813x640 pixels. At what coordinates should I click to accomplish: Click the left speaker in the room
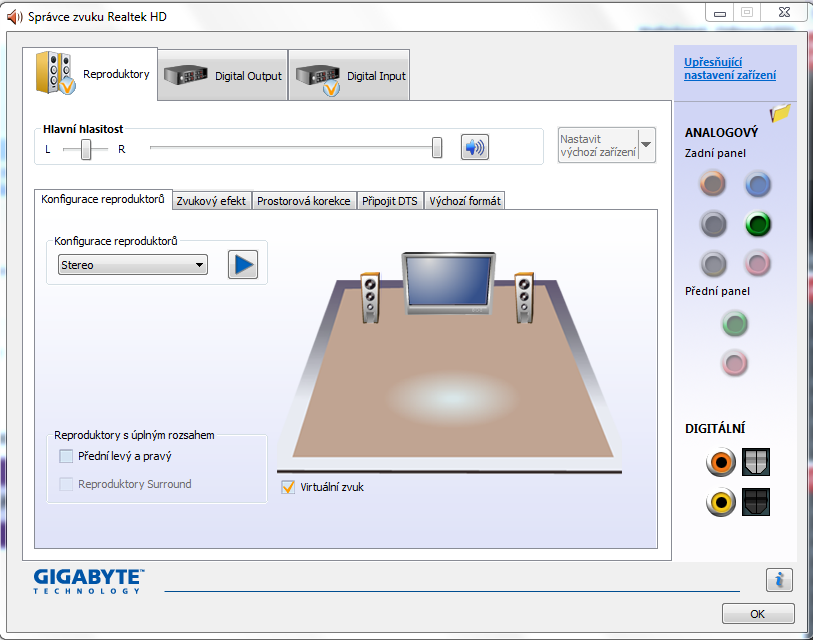pos(370,298)
